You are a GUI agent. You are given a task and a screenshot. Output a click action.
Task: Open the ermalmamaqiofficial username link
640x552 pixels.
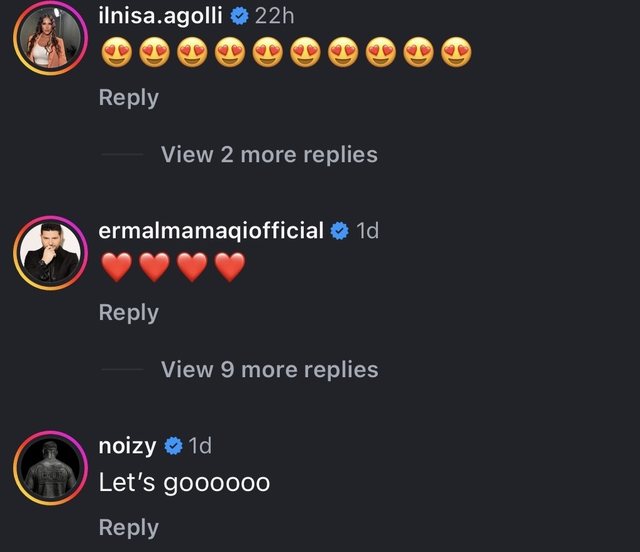211,231
